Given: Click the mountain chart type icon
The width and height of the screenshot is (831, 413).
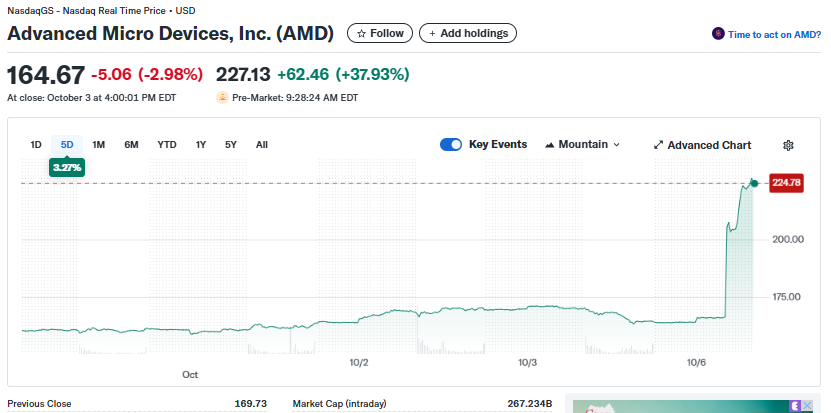Looking at the screenshot, I should pyautogui.click(x=550, y=145).
